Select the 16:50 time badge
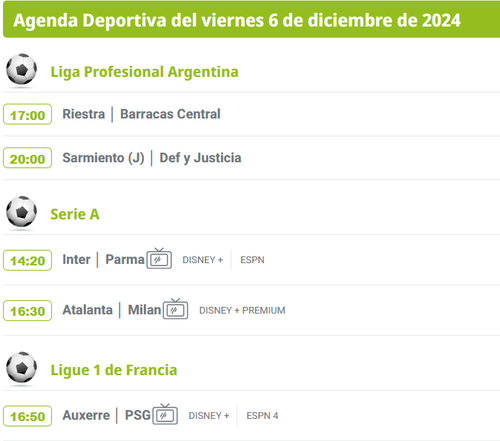 click(27, 416)
